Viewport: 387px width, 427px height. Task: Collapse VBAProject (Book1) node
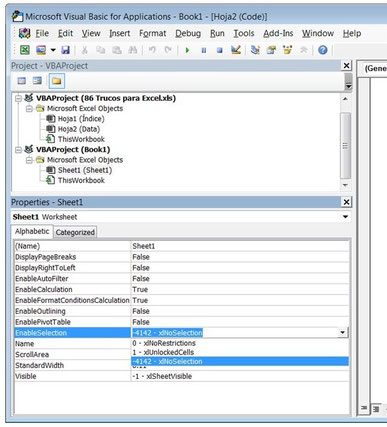tap(18, 150)
